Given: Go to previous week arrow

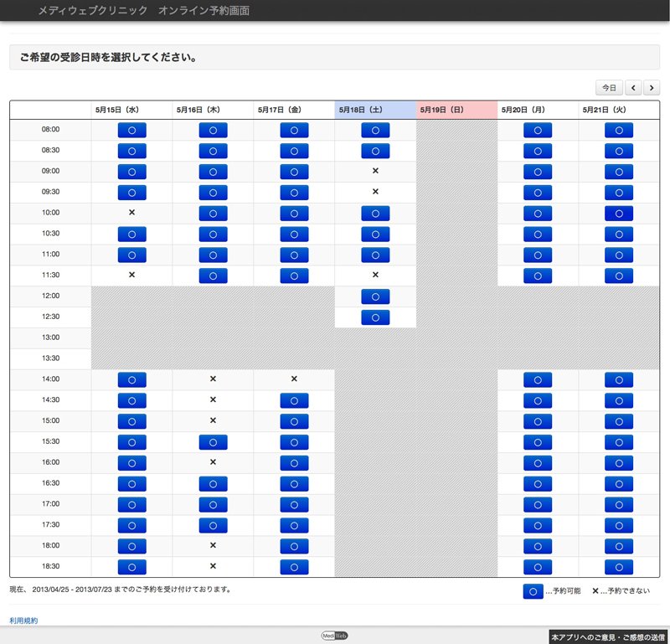Looking at the screenshot, I should [633, 88].
